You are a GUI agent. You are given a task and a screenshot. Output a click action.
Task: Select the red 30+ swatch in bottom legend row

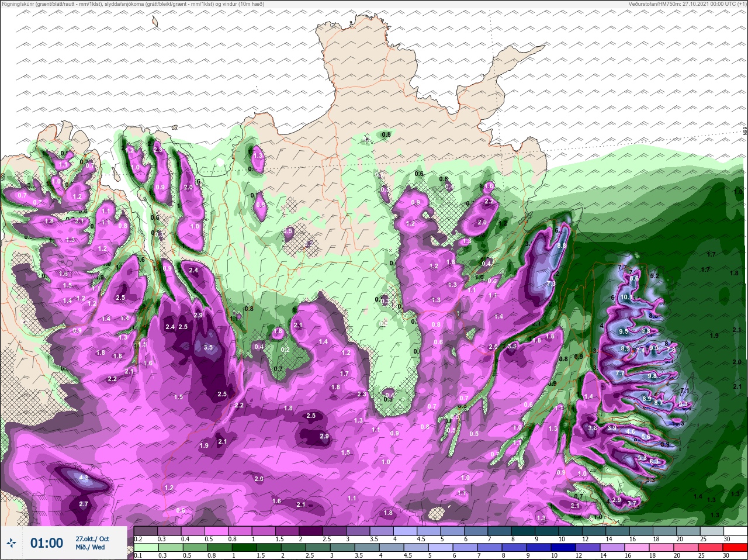(x=735, y=547)
